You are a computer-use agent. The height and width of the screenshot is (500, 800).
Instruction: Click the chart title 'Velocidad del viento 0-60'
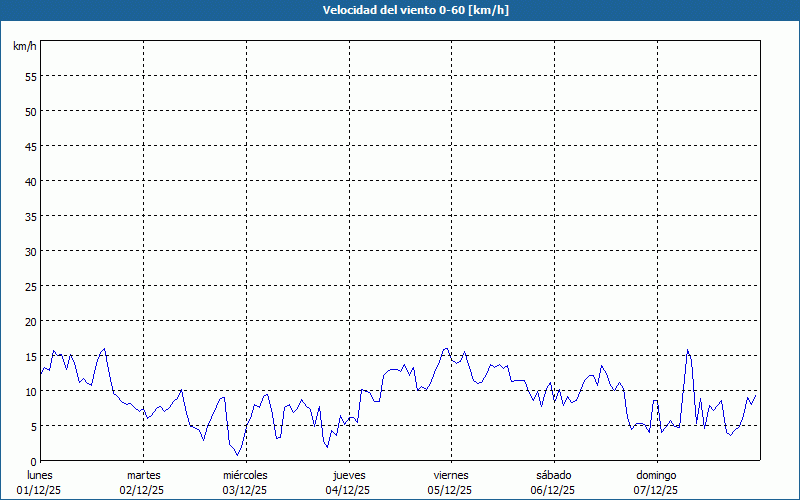400,11
